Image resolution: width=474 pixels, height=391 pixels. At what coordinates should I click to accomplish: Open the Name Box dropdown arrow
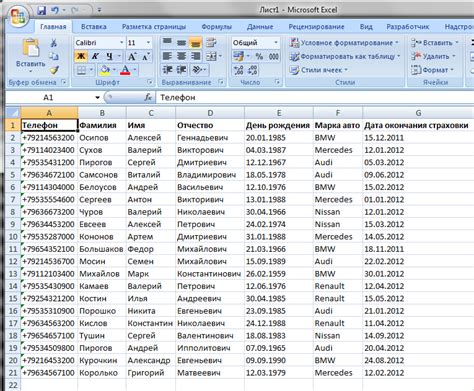97,98
